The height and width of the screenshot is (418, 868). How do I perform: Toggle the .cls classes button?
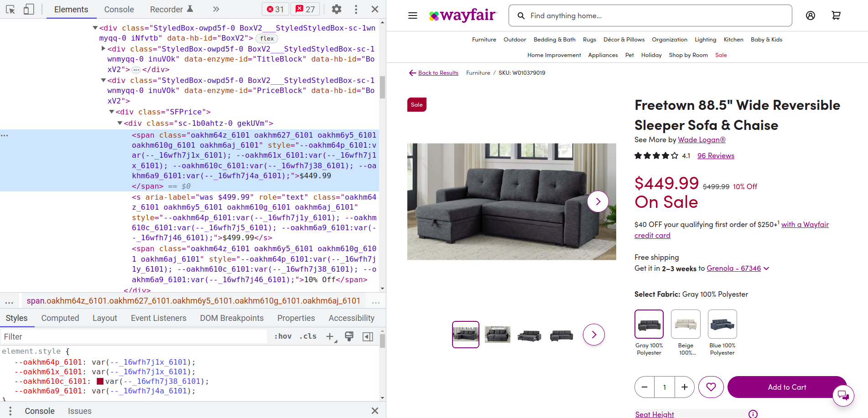[x=308, y=336]
